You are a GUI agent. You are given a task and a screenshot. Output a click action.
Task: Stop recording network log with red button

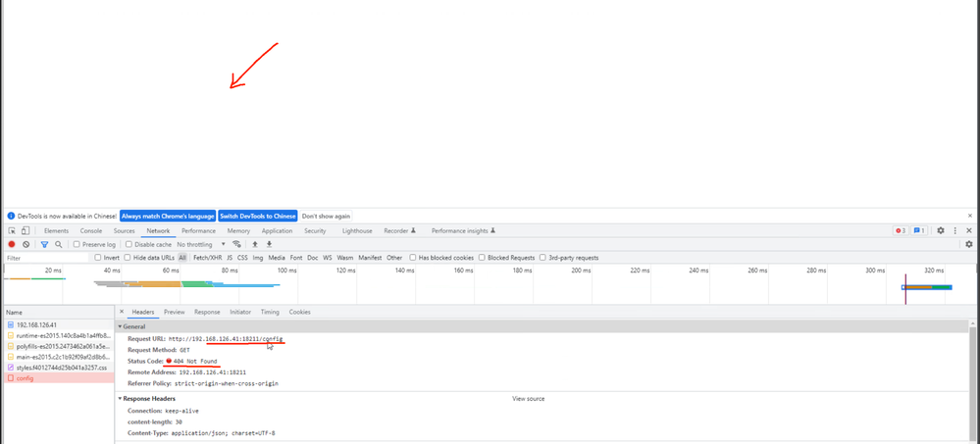(x=11, y=244)
